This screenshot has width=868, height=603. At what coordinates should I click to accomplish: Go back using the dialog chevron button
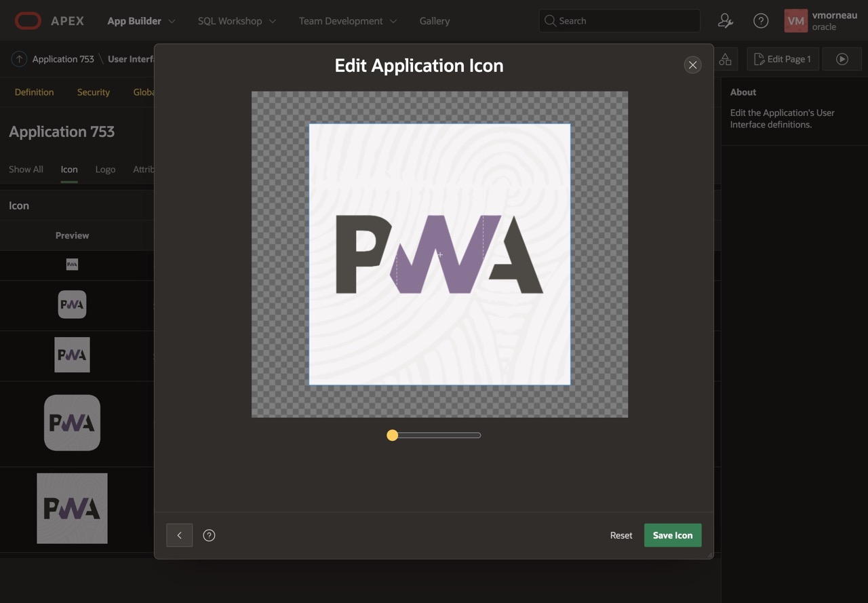(179, 535)
